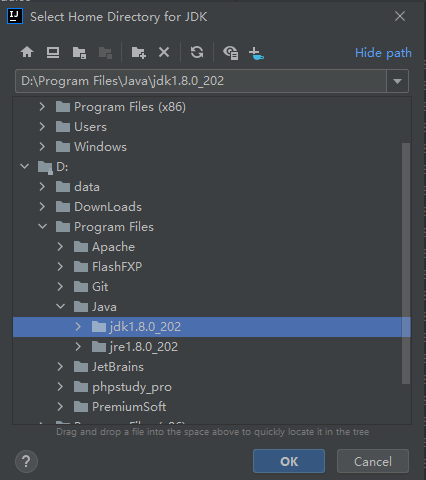Viewport: 426px width, 480px height.
Task: Create a New Folder via toolbar icon
Action: click(x=139, y=52)
